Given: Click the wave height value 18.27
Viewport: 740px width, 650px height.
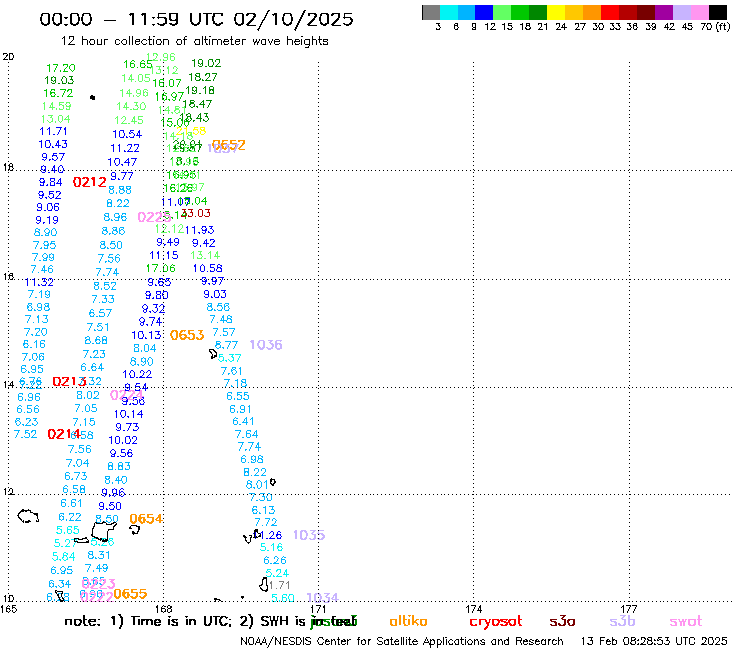Looking at the screenshot, I should pyautogui.click(x=203, y=77).
